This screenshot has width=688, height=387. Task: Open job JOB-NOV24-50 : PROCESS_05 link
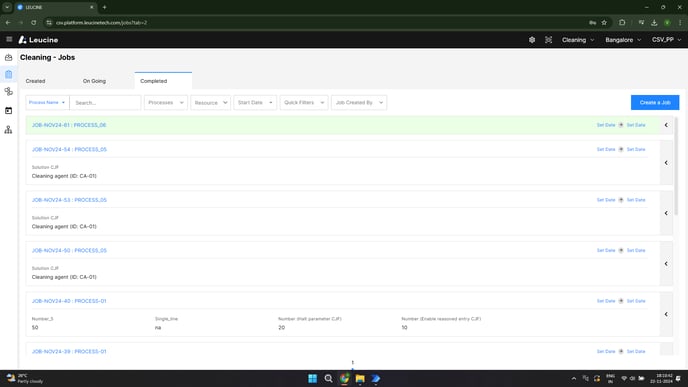coord(69,251)
